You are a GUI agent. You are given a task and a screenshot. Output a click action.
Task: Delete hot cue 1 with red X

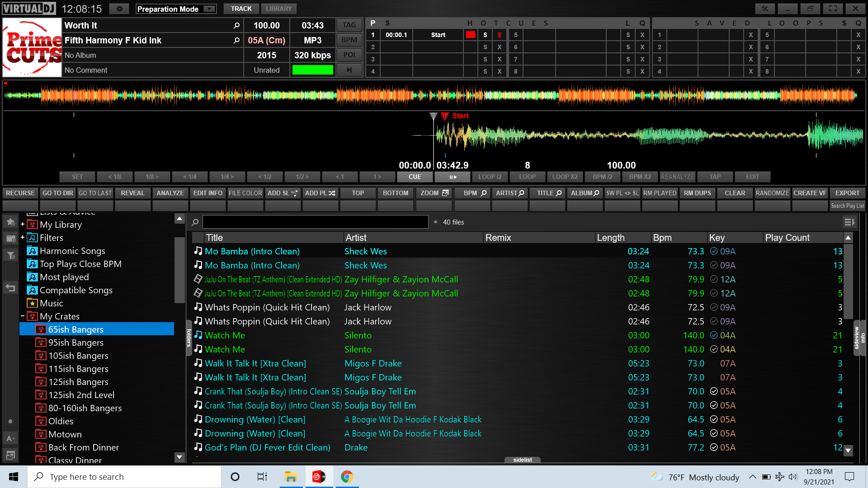point(500,35)
